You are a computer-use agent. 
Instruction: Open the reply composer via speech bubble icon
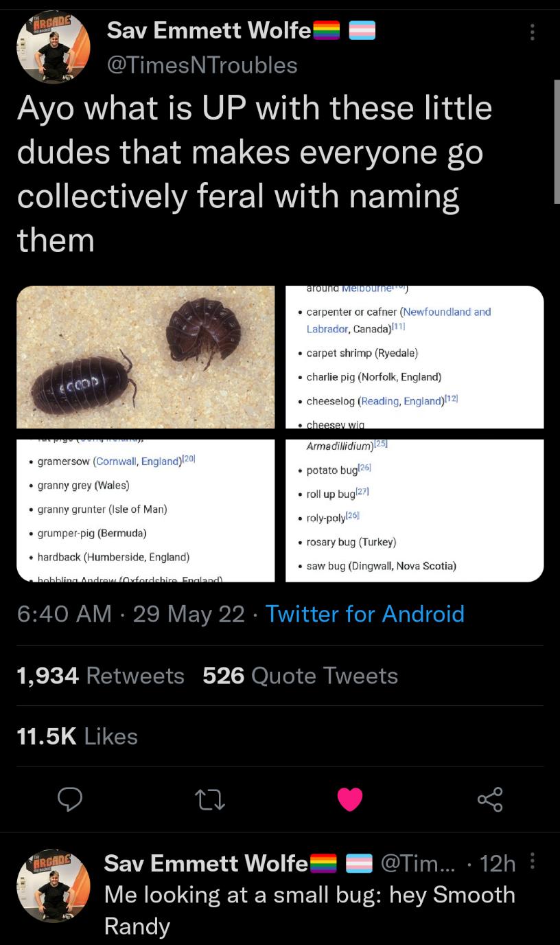70,799
